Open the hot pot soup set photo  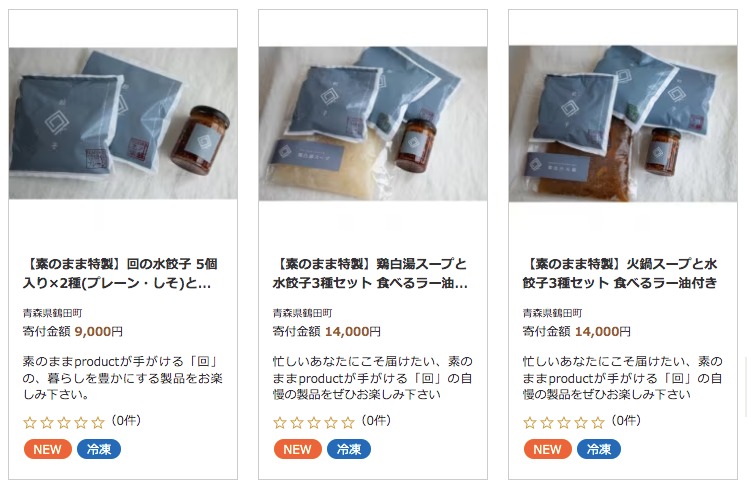click(623, 123)
